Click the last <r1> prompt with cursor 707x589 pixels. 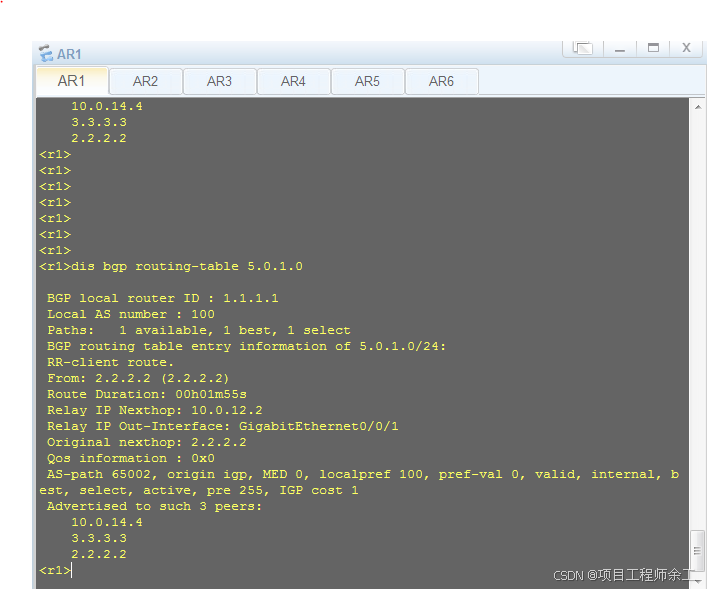(55, 571)
